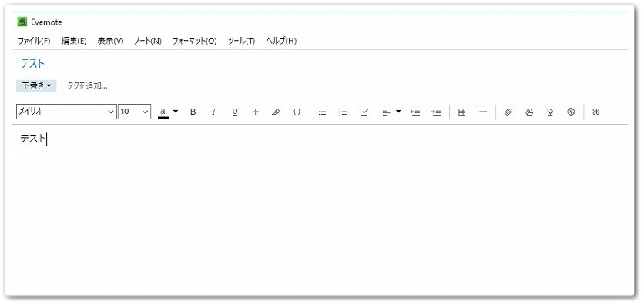This screenshot has width=644, height=305.
Task: Open the 下書き notebook dropdown
Action: click(x=36, y=86)
